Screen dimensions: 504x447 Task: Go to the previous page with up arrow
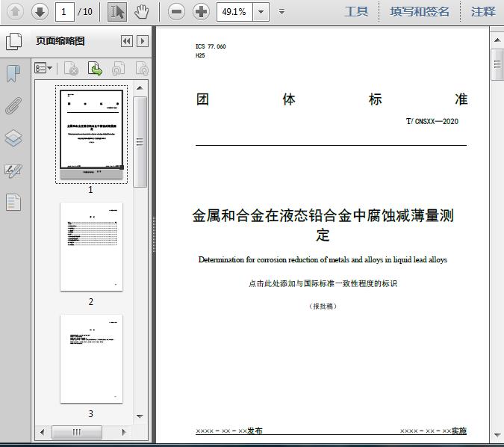coord(16,11)
